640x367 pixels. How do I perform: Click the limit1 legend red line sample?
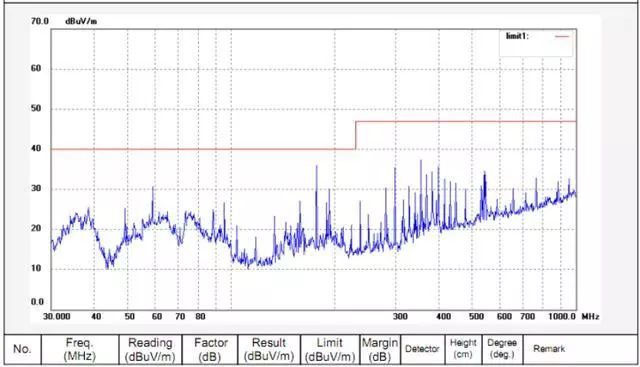[562, 36]
